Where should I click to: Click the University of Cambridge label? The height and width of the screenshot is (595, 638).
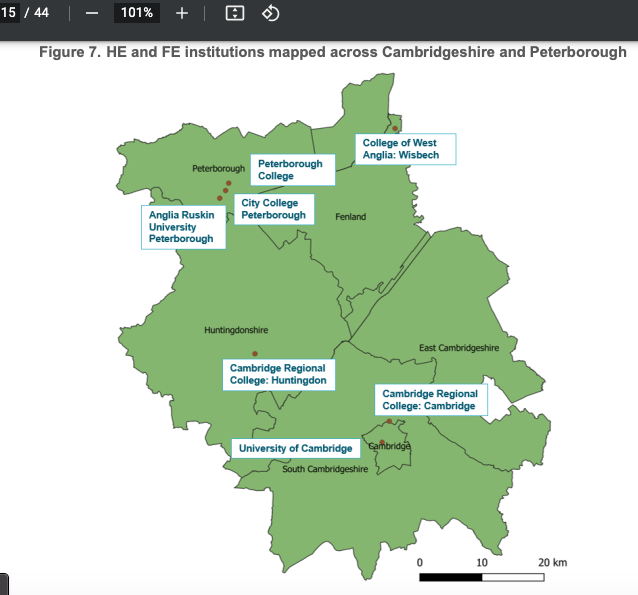coord(295,448)
